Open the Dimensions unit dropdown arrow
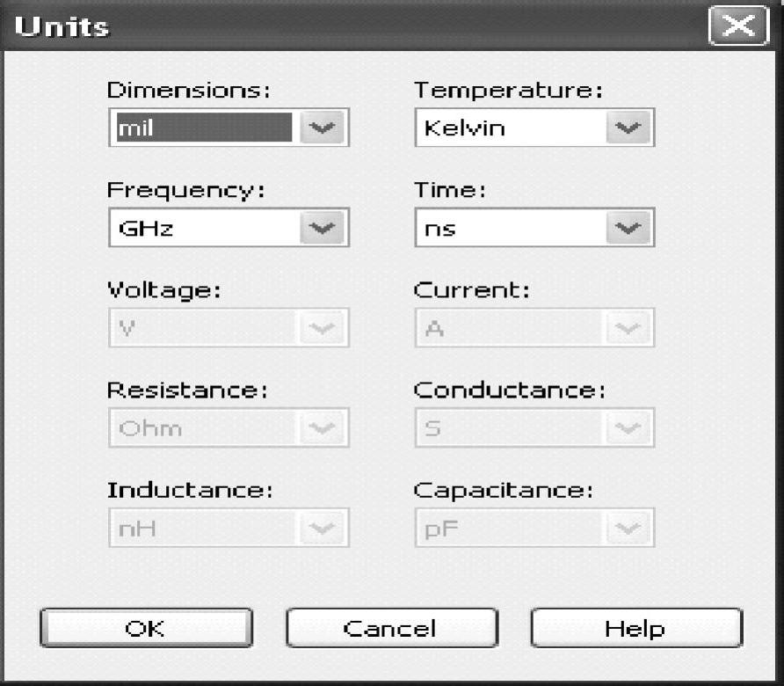The image size is (784, 686). pos(323,128)
